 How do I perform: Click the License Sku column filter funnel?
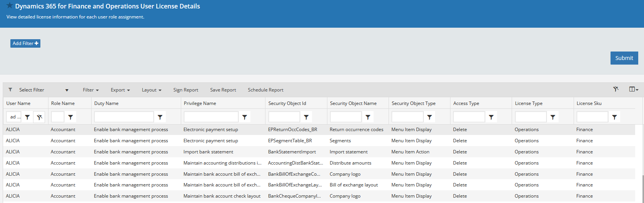(x=614, y=117)
